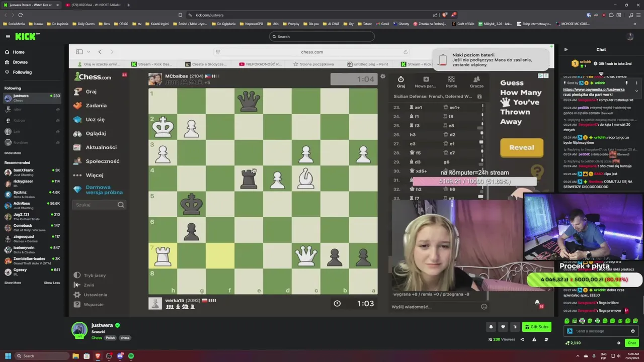Toggle stream notifications bell
The image size is (644, 362).
point(491,327)
